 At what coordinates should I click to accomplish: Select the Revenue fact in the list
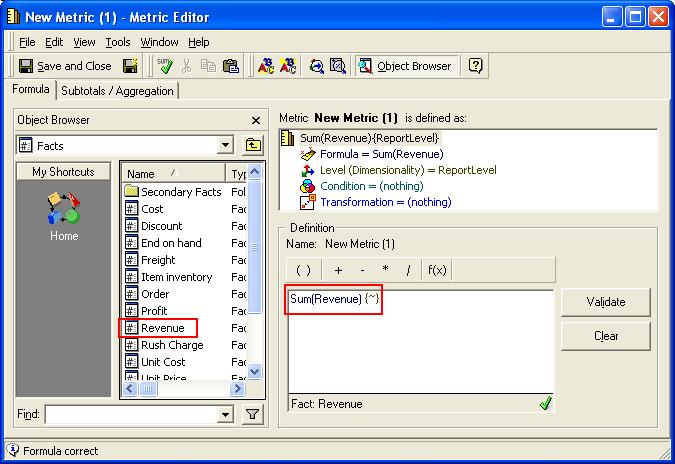pos(161,328)
